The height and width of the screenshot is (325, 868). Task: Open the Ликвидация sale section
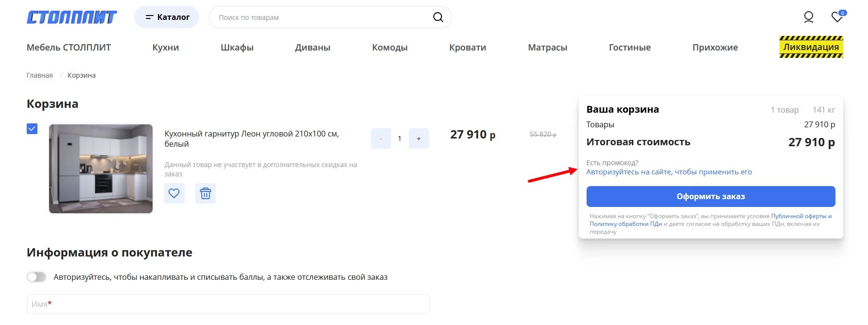click(x=811, y=47)
